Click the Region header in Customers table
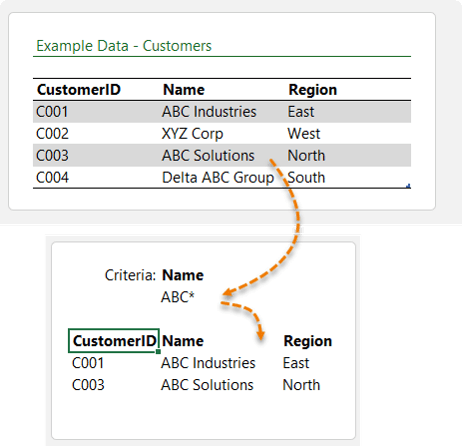The height and width of the screenshot is (446, 462). point(313,90)
